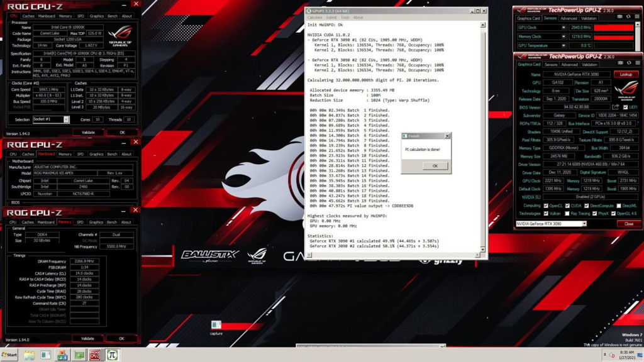Viewport: 644px width, 362px height.
Task: Click the Close button in GPU-Z
Action: tap(628, 224)
